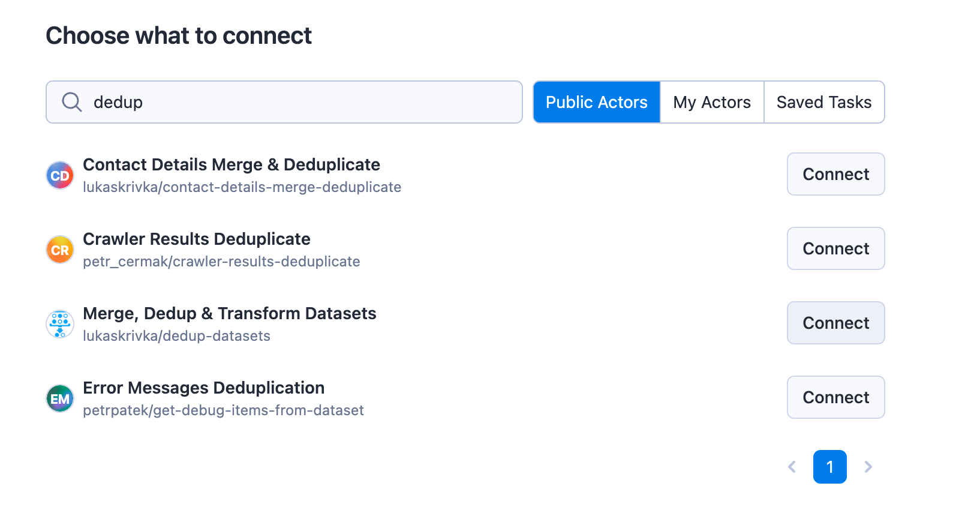
Task: Connect Crawler Results Deduplicate actor
Action: (836, 248)
